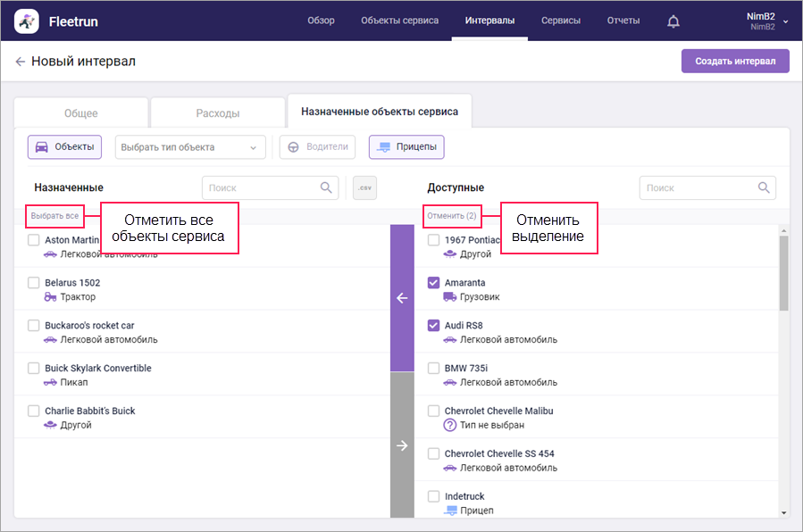The image size is (803, 532).
Task: Check the Belarus 1502 checkbox
Action: [34, 283]
